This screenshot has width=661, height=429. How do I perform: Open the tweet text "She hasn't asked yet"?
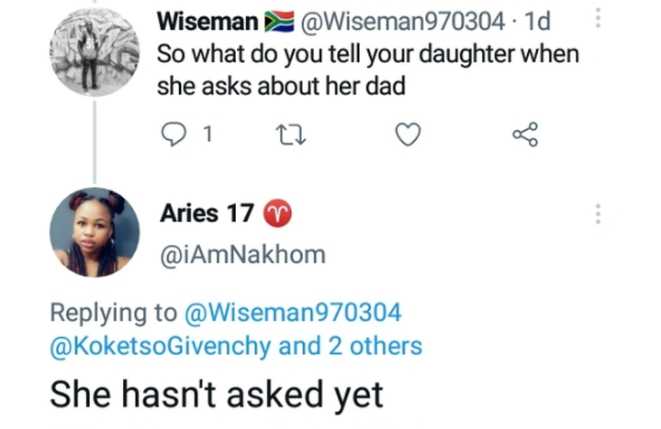(x=217, y=394)
